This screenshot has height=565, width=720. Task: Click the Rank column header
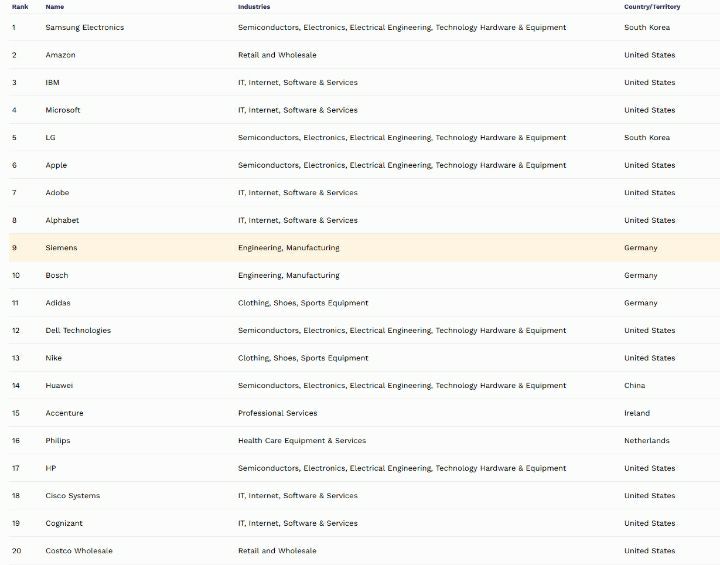(20, 7)
